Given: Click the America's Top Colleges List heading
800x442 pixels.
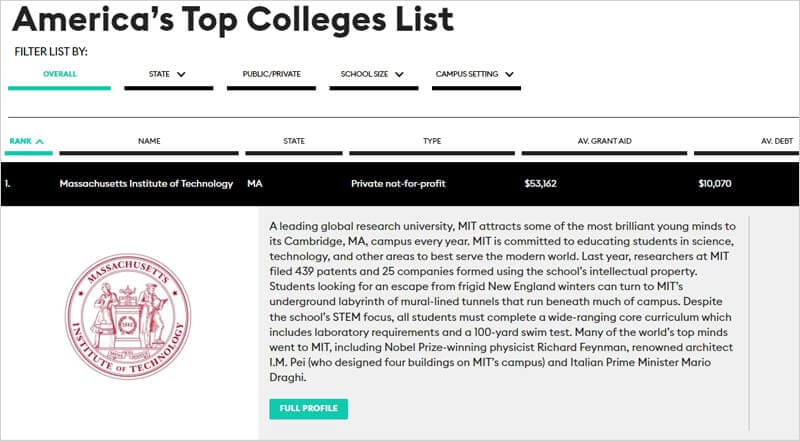Looking at the screenshot, I should 234,20.
